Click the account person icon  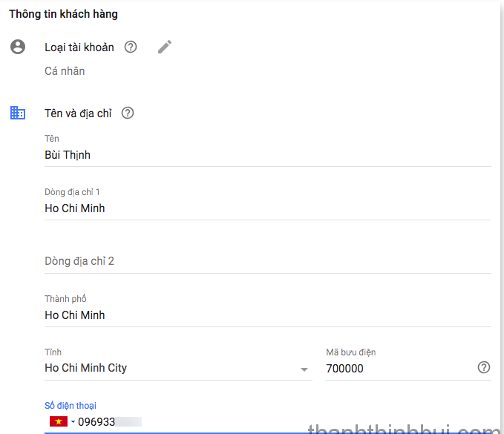18,47
